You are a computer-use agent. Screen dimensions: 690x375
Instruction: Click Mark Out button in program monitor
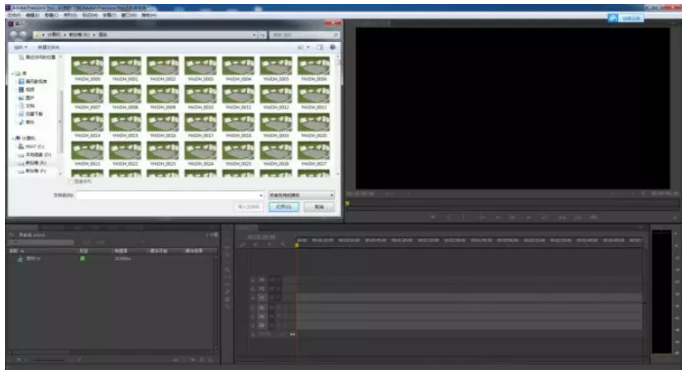tap(463, 217)
